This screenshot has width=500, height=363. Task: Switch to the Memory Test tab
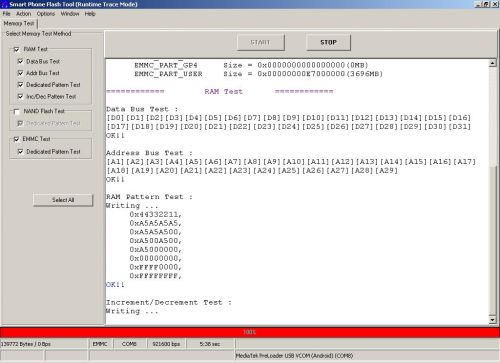click(x=19, y=24)
